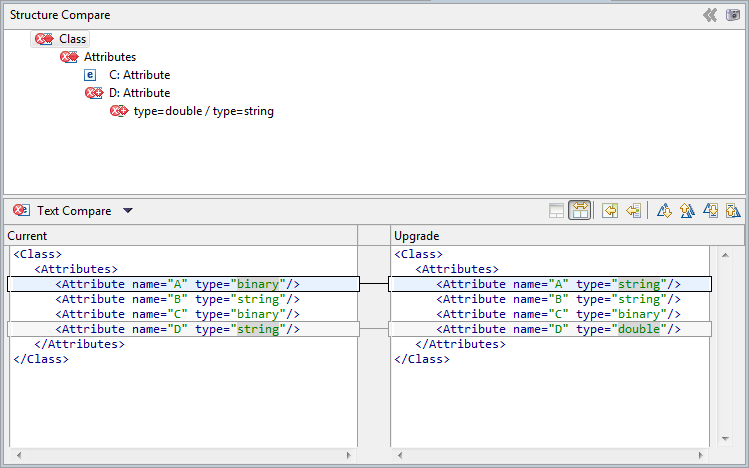Click the double left chevron icon
Viewport: 749px width, 468px height.
[x=710, y=15]
